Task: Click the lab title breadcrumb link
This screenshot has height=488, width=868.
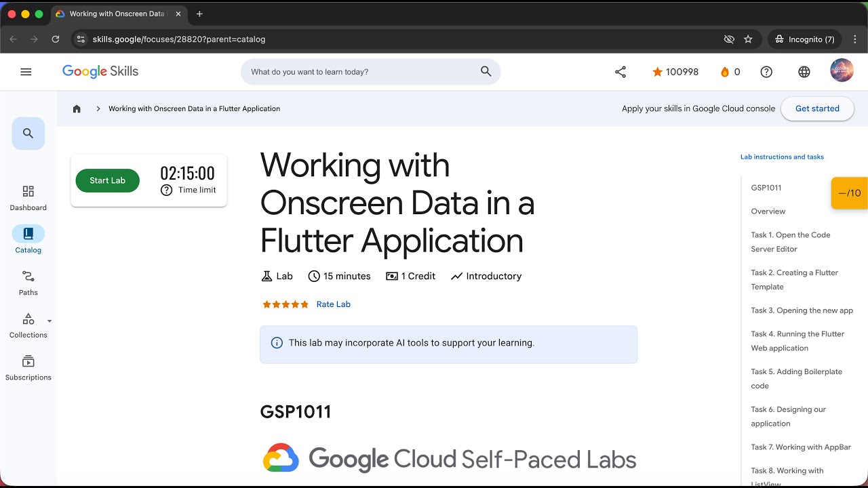Action: pyautogui.click(x=194, y=108)
